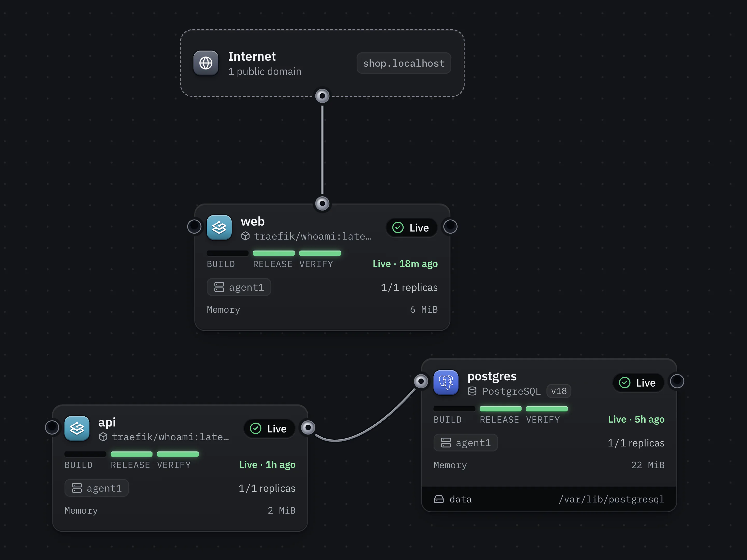
Task: Click the v18 version badge
Action: tap(559, 391)
